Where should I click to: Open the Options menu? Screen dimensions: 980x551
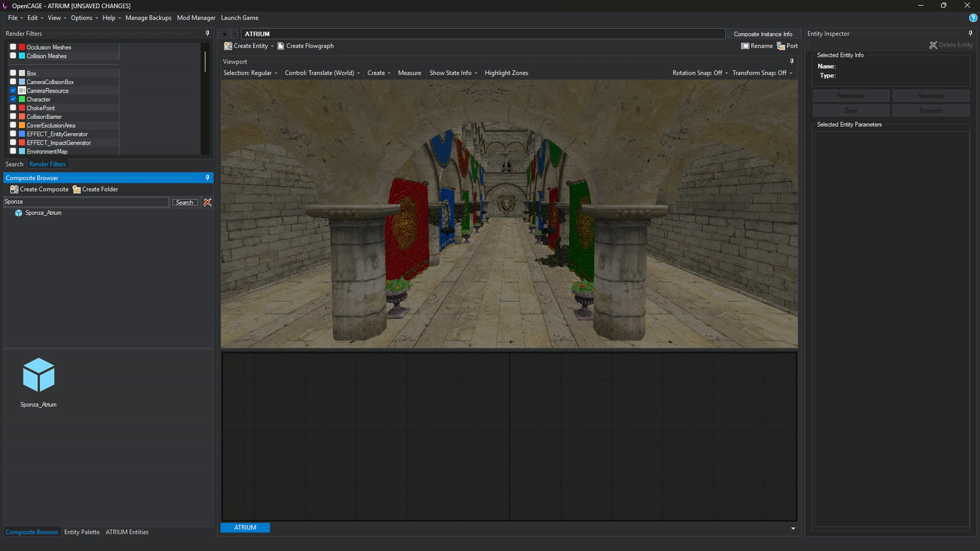[x=84, y=18]
